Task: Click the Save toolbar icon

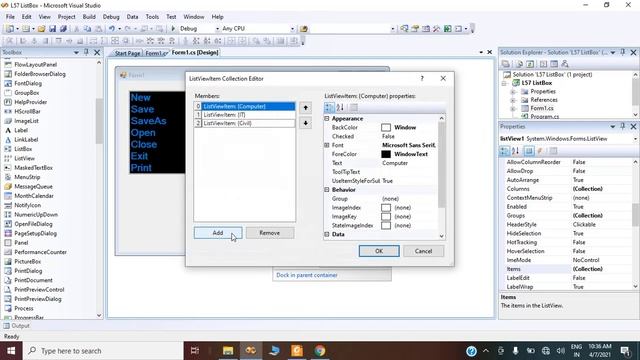Action: pyautogui.click(x=52, y=29)
